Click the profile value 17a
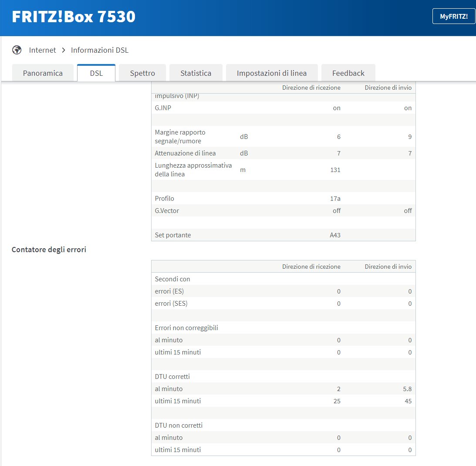476x466 pixels. pos(335,198)
